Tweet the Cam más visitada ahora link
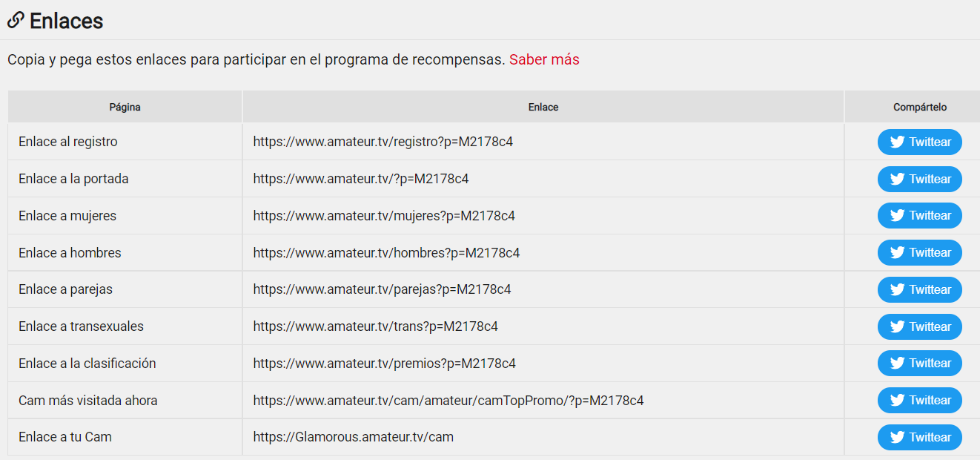The height and width of the screenshot is (460, 980). pyautogui.click(x=919, y=401)
